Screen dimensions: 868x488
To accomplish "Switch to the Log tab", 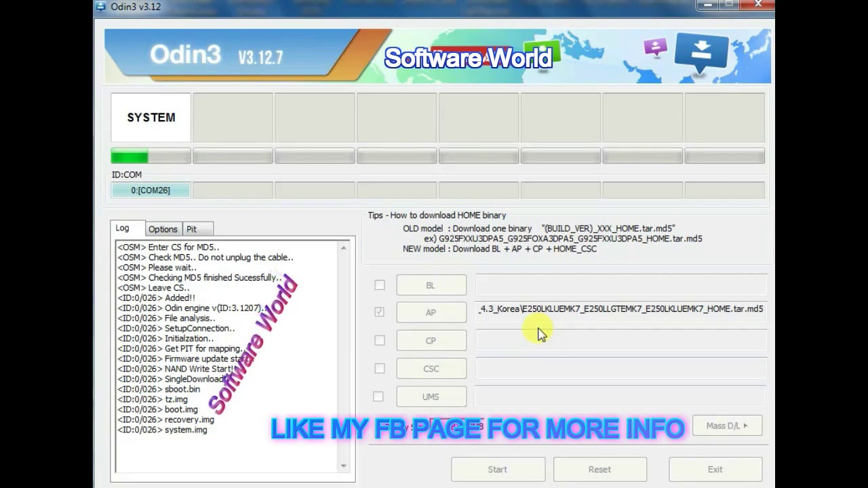I will [x=127, y=228].
